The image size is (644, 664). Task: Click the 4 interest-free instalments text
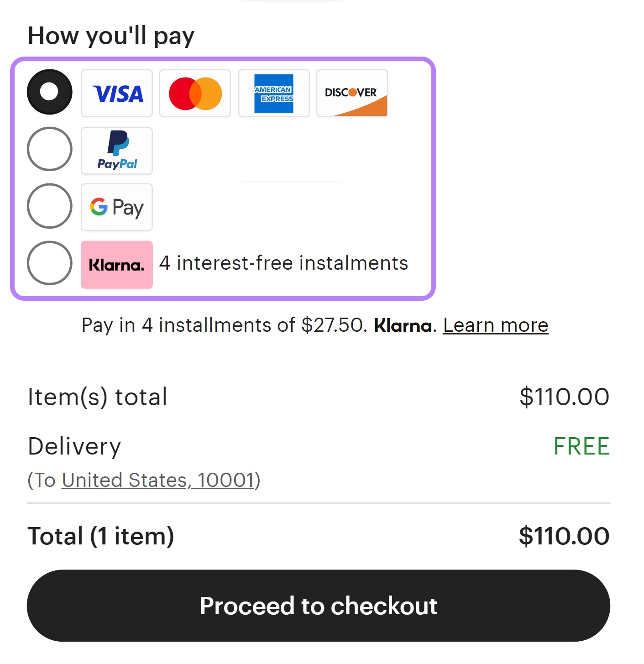pyautogui.click(x=283, y=263)
